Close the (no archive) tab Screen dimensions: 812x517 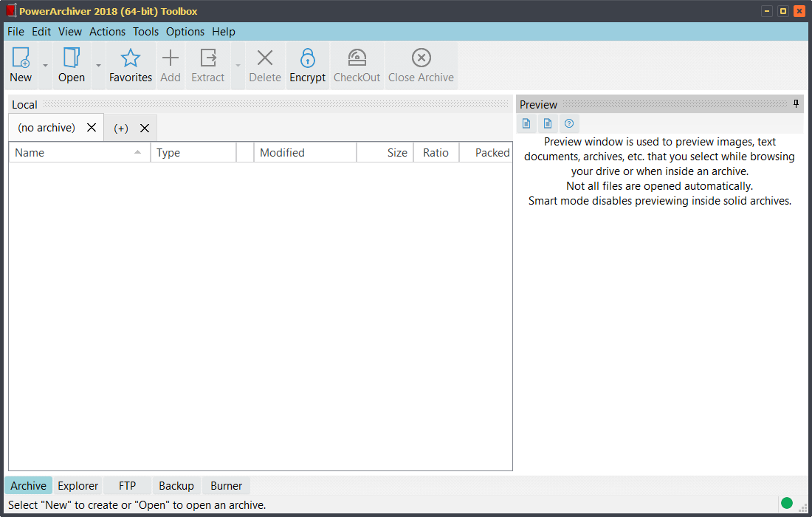(92, 128)
